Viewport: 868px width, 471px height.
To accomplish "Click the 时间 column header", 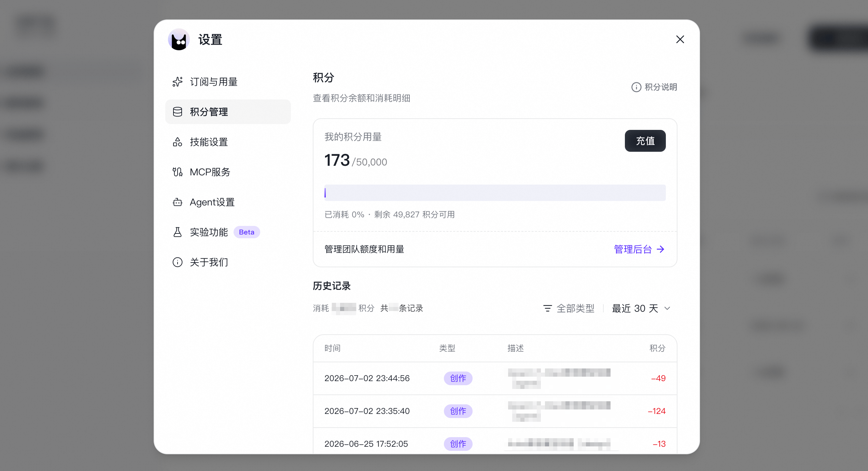I will [332, 348].
